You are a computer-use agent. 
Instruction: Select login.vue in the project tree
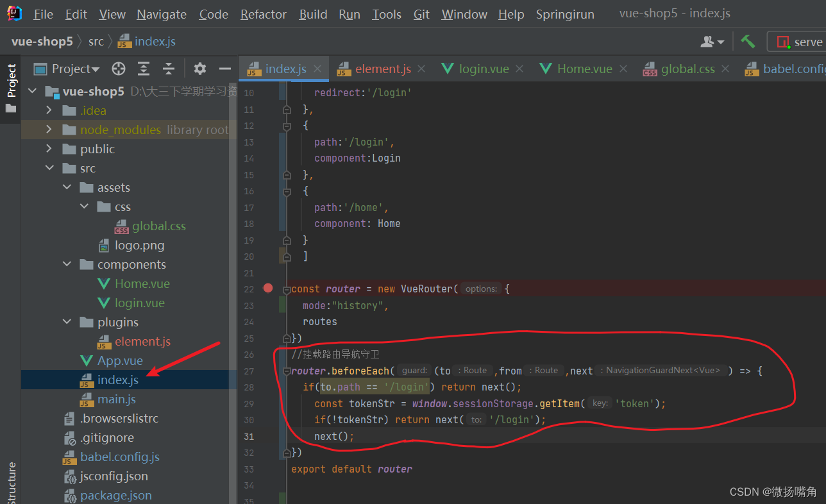pyautogui.click(x=140, y=303)
